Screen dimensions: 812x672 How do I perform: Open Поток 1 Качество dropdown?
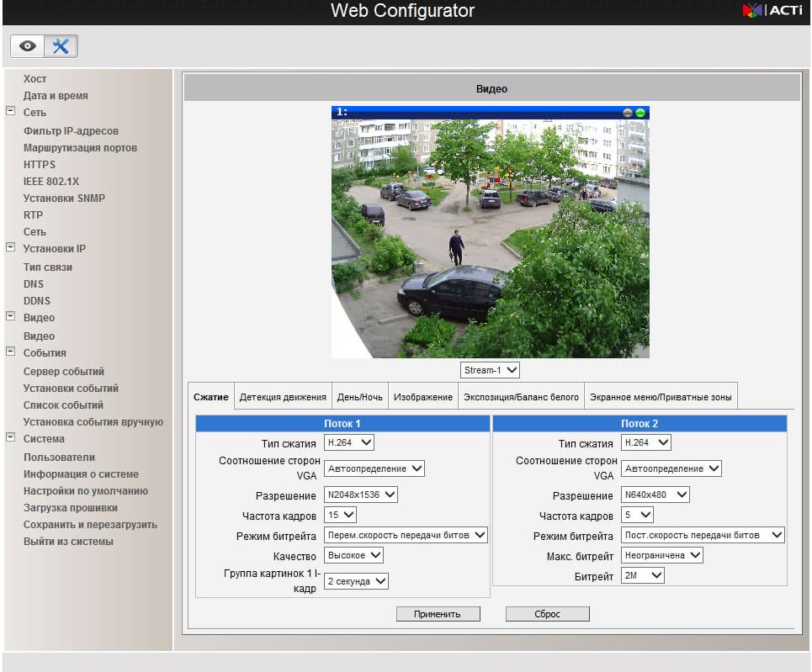[x=353, y=555]
